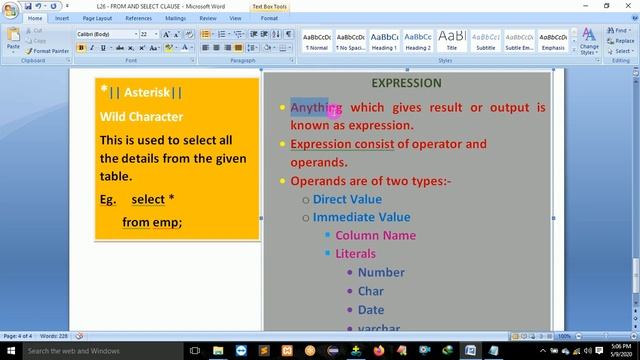
Task: Open the font size dropdown
Action: 156,34
